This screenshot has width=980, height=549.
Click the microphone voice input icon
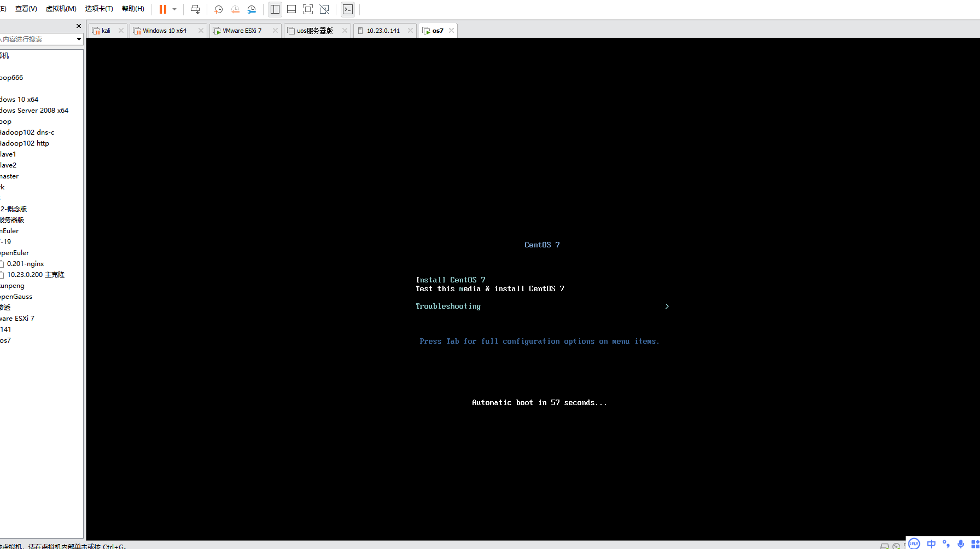tap(961, 544)
